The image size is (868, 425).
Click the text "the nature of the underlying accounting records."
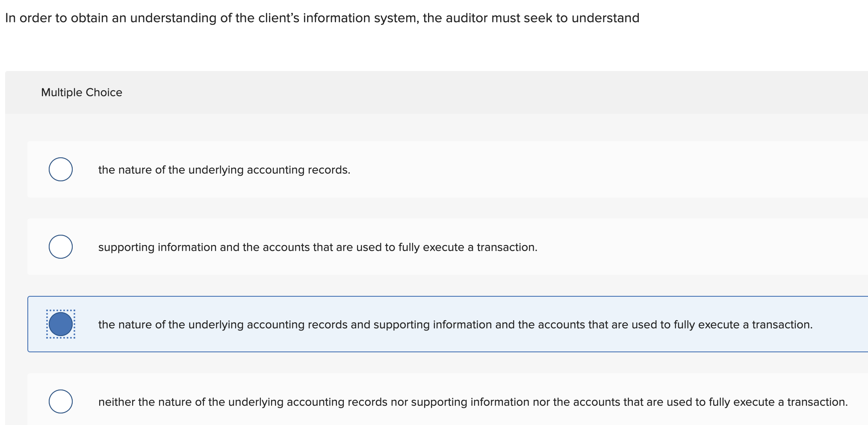point(224,169)
